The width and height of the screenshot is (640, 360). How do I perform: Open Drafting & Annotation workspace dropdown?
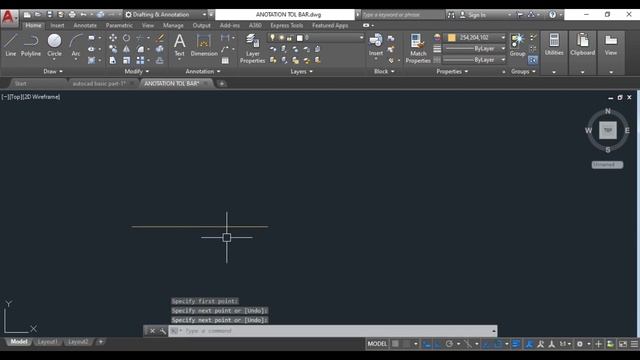pyautogui.click(x=165, y=14)
